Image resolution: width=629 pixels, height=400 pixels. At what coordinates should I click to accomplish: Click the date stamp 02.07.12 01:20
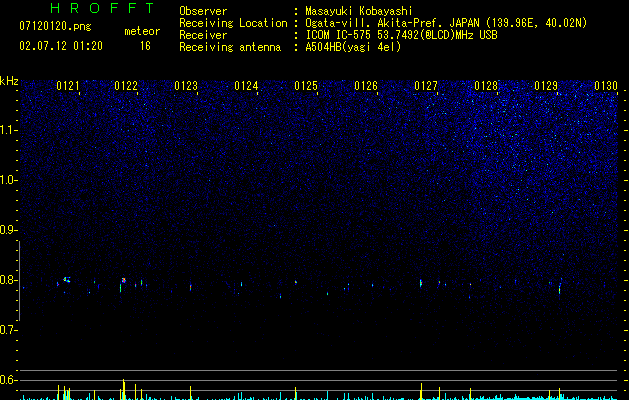[61, 46]
